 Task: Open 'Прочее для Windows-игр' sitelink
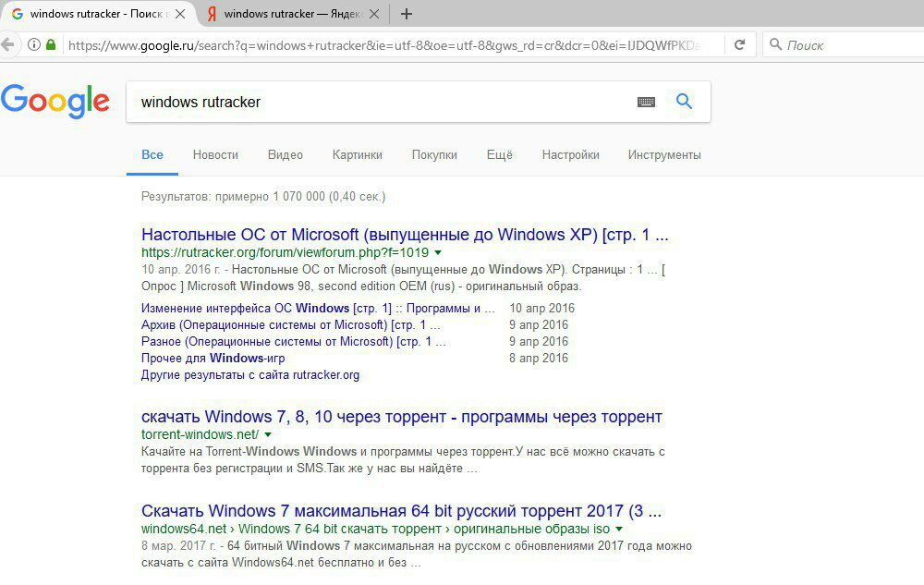pos(213,358)
